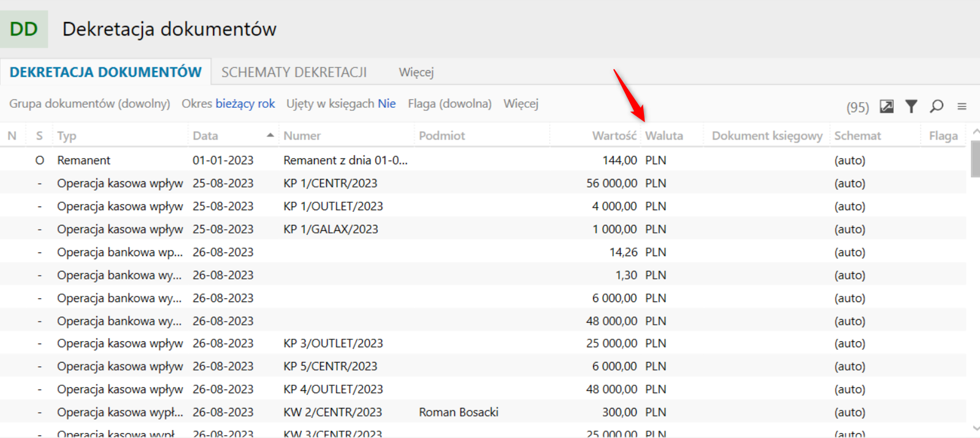980x438 pixels.
Task: Select row KP 4/OUTLET/2023
Action: coord(483,390)
